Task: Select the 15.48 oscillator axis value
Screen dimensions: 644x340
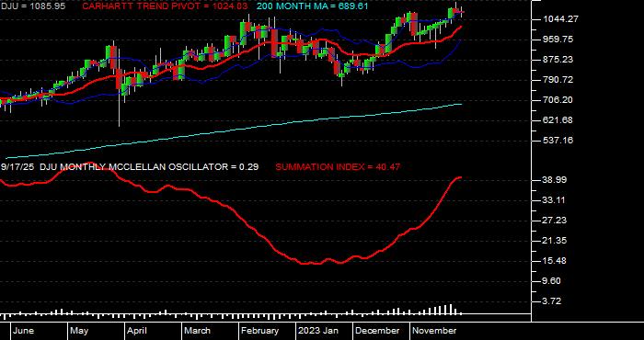Action: click(555, 261)
